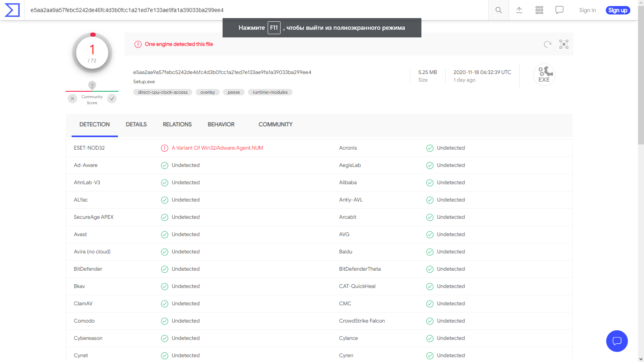644x362 pixels.
Task: Click the scrollbar down arrow
Action: (x=641, y=359)
